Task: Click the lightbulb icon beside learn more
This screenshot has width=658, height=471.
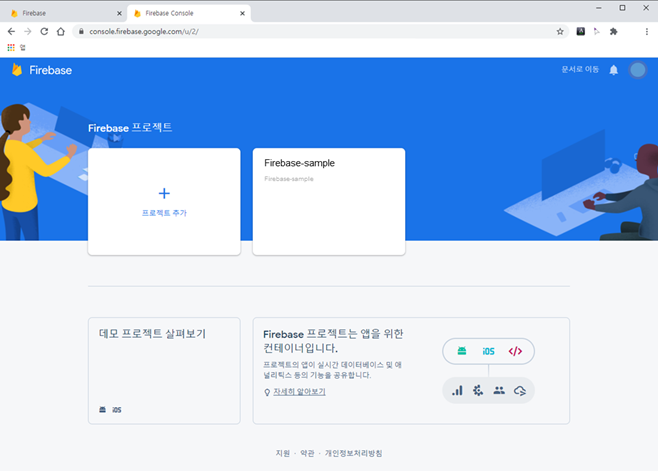Action: pyautogui.click(x=267, y=392)
